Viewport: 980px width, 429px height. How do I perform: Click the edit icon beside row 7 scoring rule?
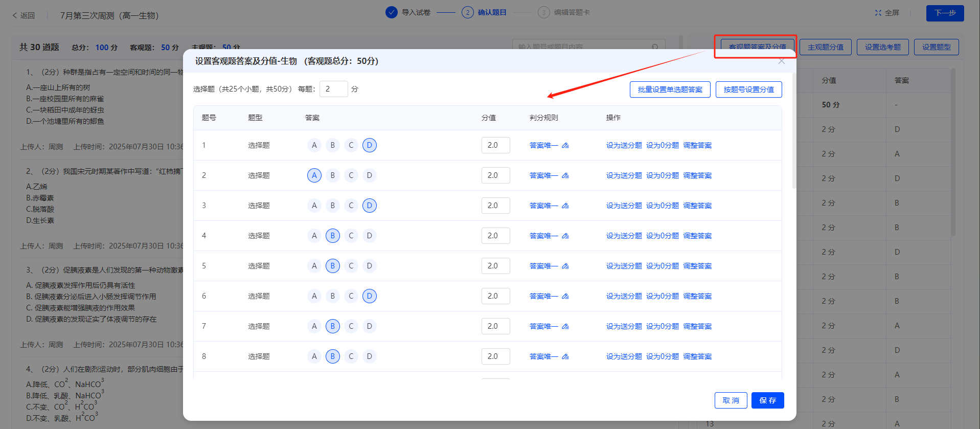pyautogui.click(x=565, y=326)
